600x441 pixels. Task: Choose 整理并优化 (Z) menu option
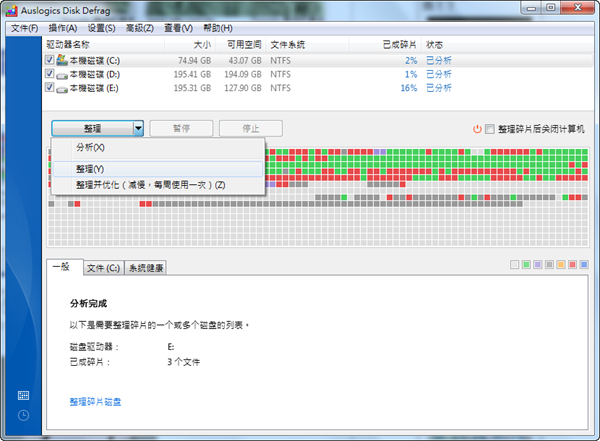click(x=158, y=185)
